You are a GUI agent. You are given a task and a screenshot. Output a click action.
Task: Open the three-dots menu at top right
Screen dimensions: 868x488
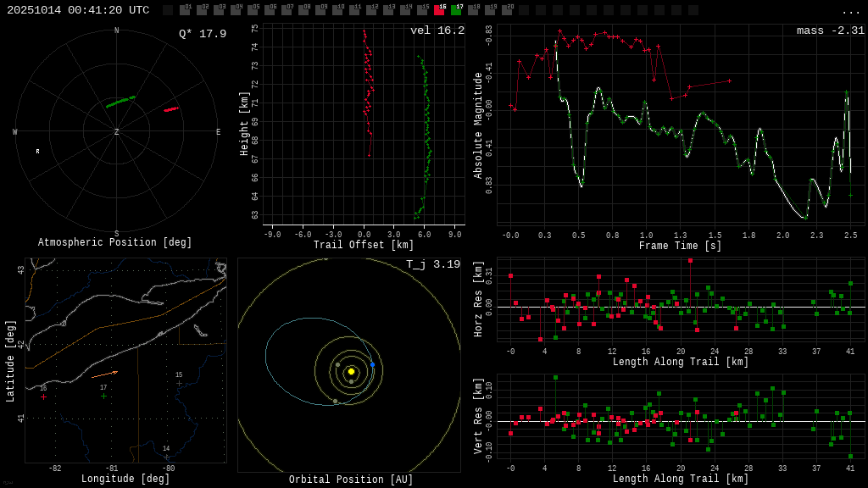850,11
